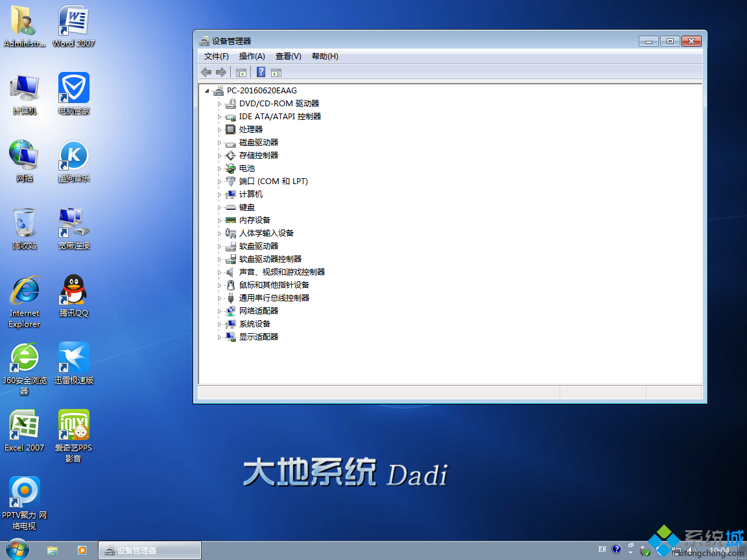
Task: Select the 键盘 keyboard icon
Action: (231, 207)
